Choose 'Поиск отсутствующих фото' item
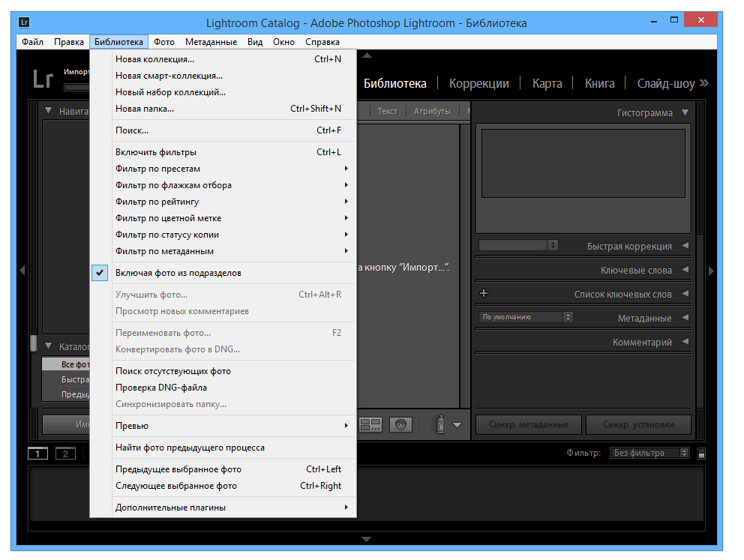 click(223, 371)
